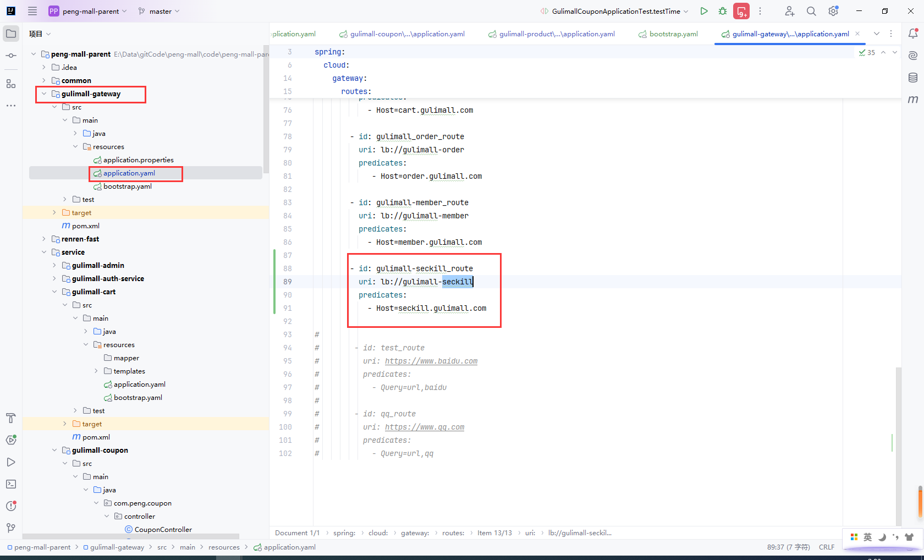The width and height of the screenshot is (924, 560).
Task: Open the Services tool window
Action: tap(11, 440)
